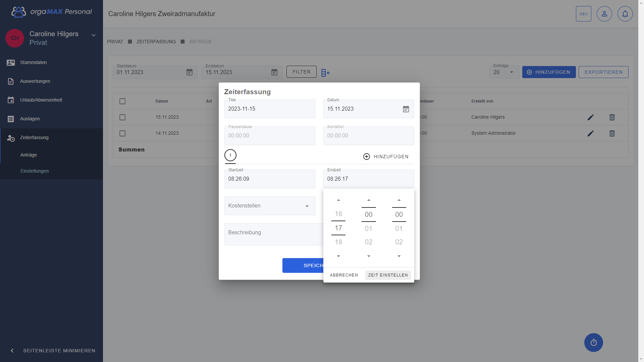Open Urlaub/Abwesenheit in the sidebar
Image resolution: width=644 pixels, height=362 pixels.
tap(41, 100)
